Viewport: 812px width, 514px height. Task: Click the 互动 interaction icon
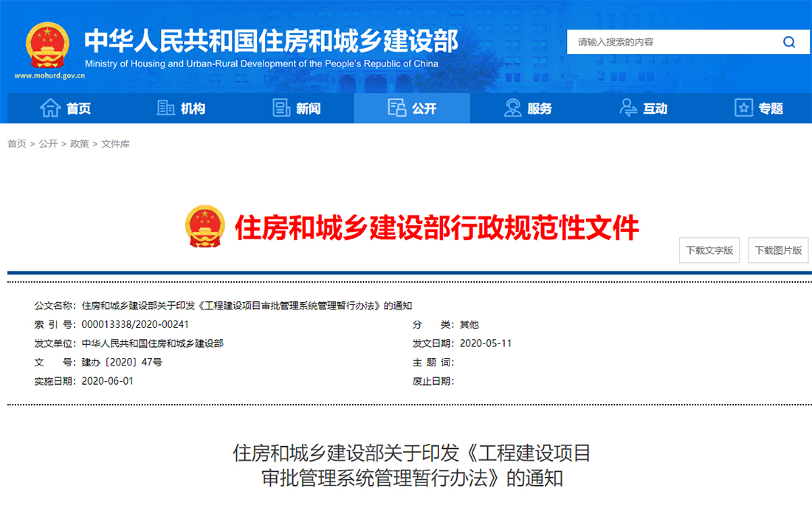tap(628, 108)
